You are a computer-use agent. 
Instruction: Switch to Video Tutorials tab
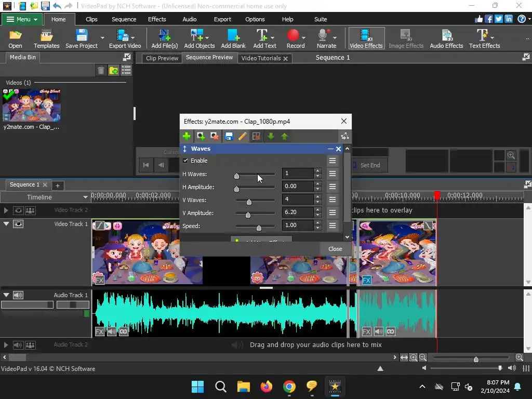coord(261,58)
